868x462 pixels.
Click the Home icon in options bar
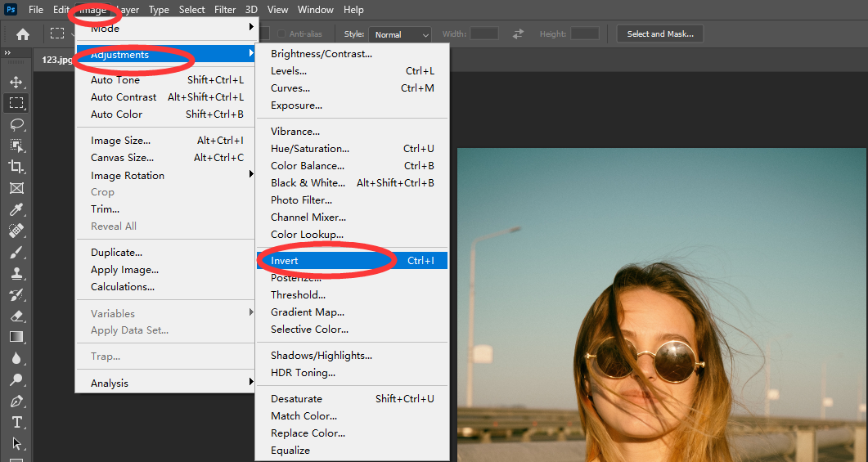pyautogui.click(x=23, y=34)
